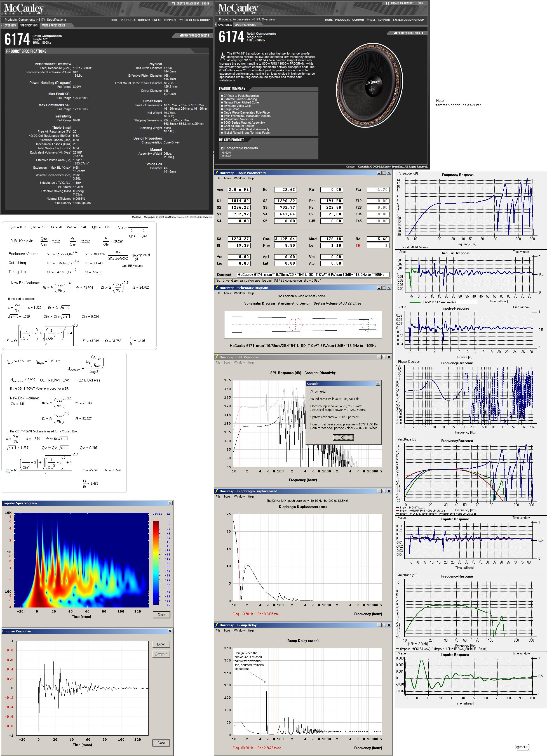Screen dimensions: 547x756
Task: Close the Impulse Response window with X
Action: click(x=170, y=631)
